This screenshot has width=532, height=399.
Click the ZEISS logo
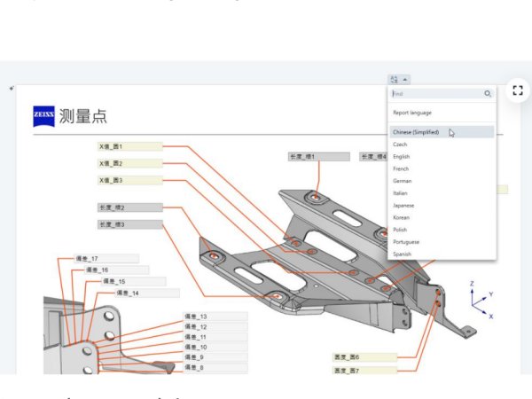43,116
